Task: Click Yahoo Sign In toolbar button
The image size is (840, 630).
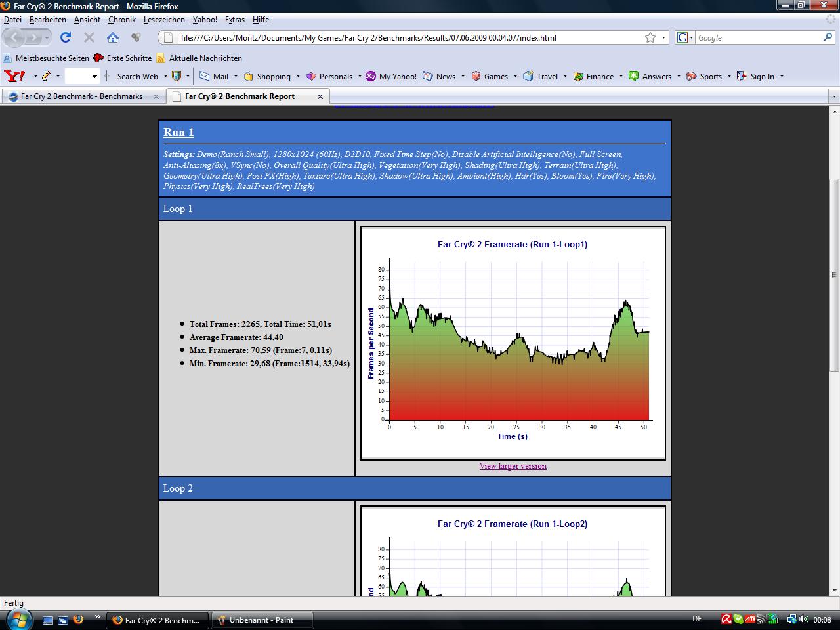Action: pyautogui.click(x=755, y=76)
